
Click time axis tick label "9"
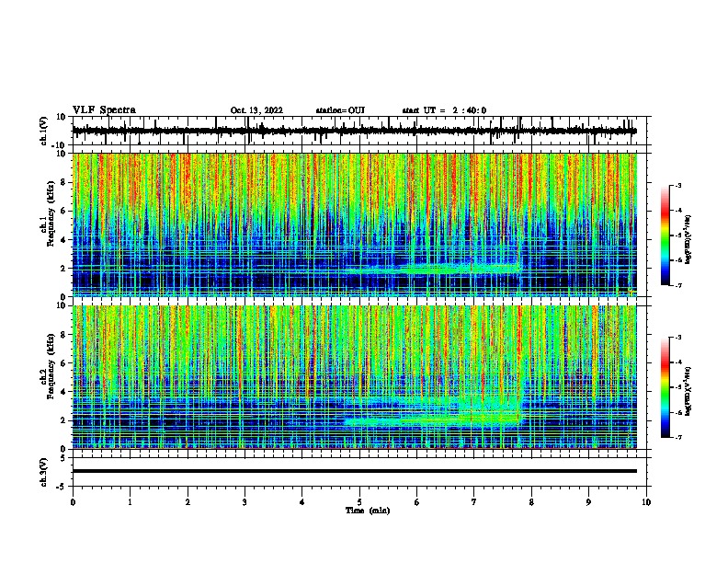click(588, 502)
